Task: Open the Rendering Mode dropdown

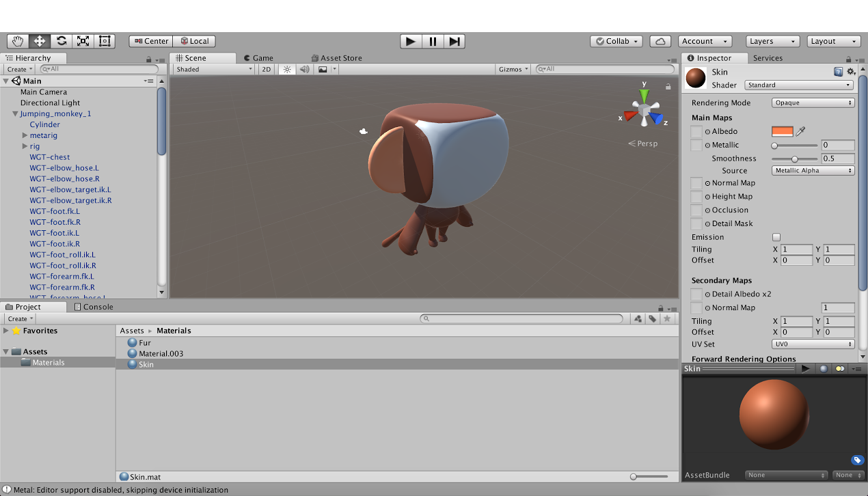Action: coord(812,102)
